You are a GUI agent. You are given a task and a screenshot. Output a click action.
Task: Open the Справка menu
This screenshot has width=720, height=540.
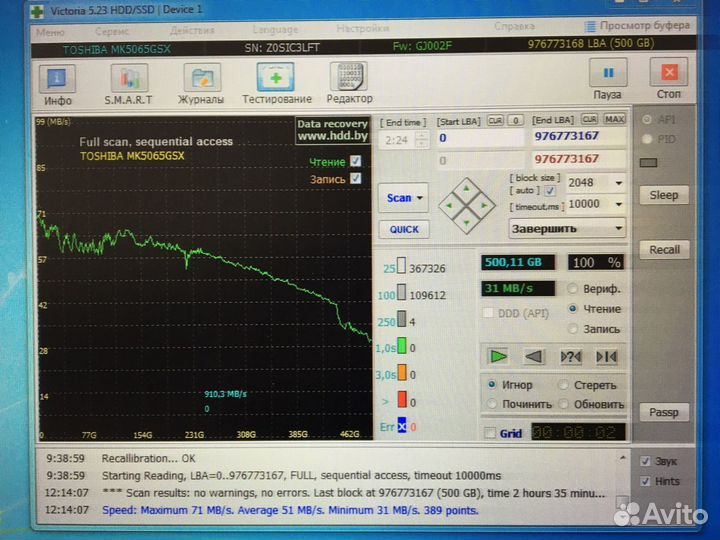514,30
